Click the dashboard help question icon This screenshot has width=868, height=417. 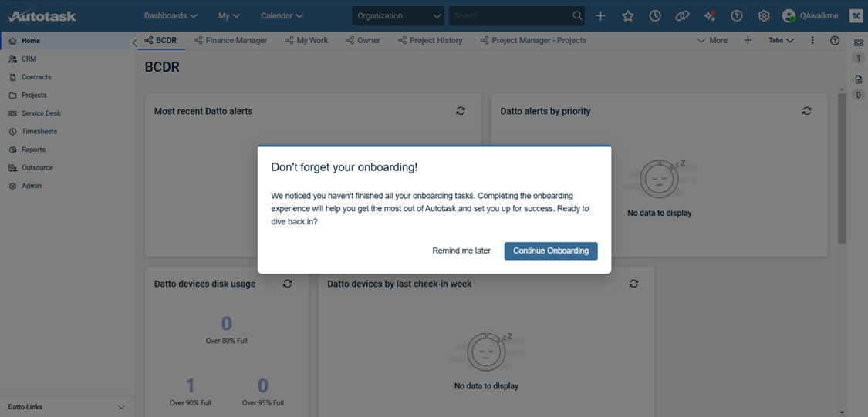pos(836,40)
